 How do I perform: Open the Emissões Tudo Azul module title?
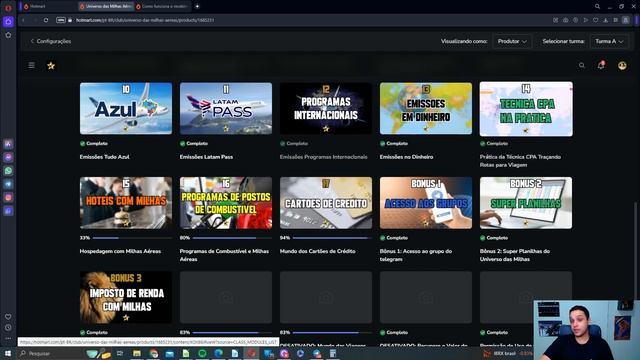(x=104, y=157)
